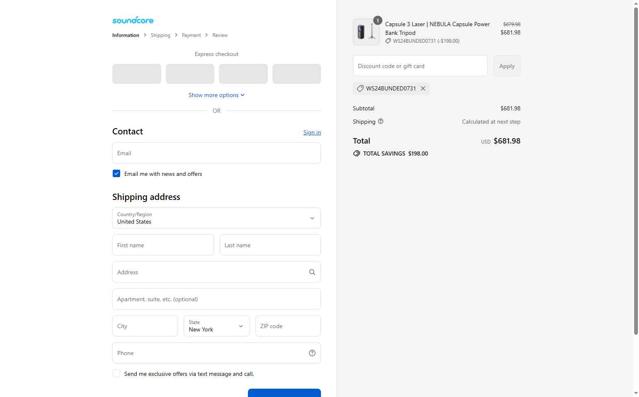Image resolution: width=639 pixels, height=397 pixels.
Task: Focus the City field
Action: point(145,326)
